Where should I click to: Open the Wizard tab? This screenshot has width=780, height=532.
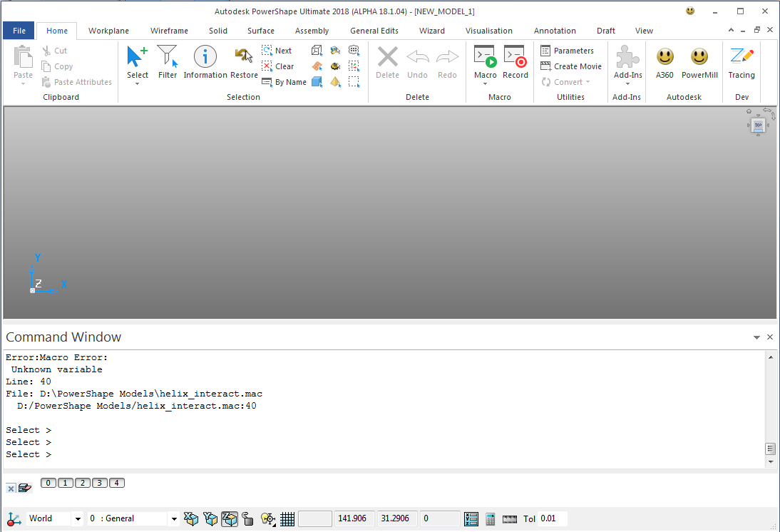tap(432, 31)
